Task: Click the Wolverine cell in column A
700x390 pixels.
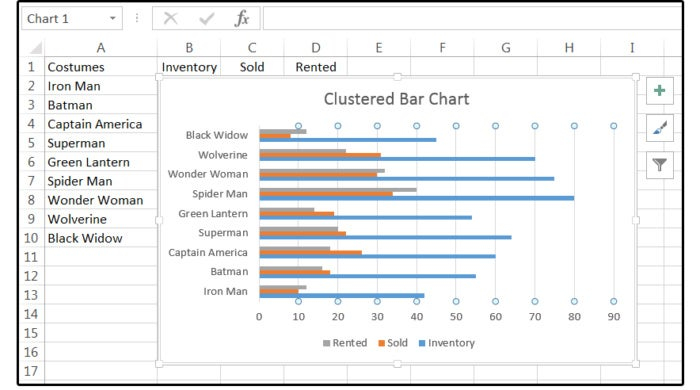Action: click(x=101, y=219)
